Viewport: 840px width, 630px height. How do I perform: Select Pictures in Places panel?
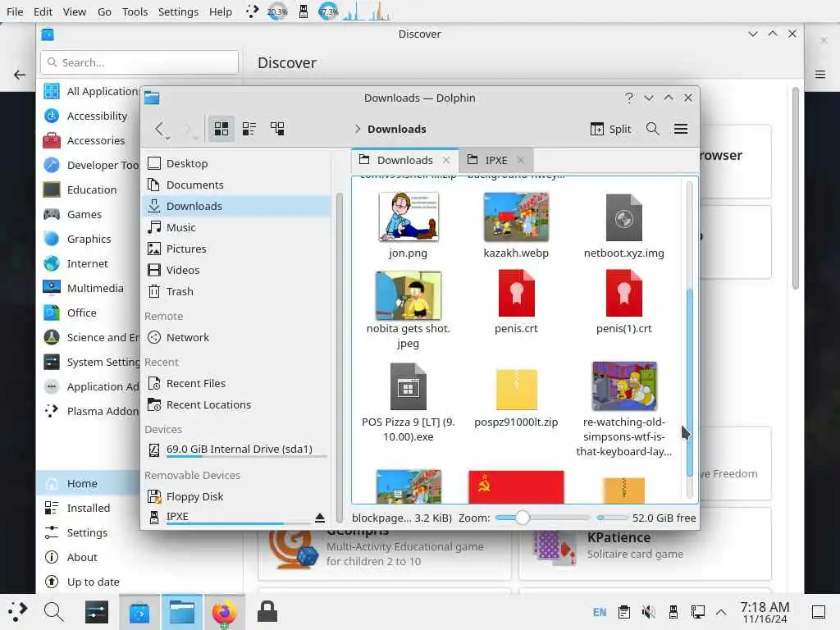point(236,249)
